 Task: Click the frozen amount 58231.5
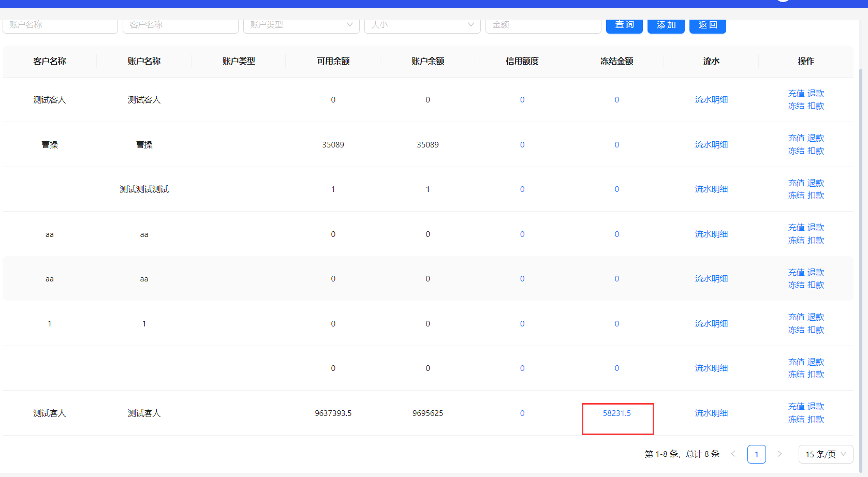click(617, 413)
